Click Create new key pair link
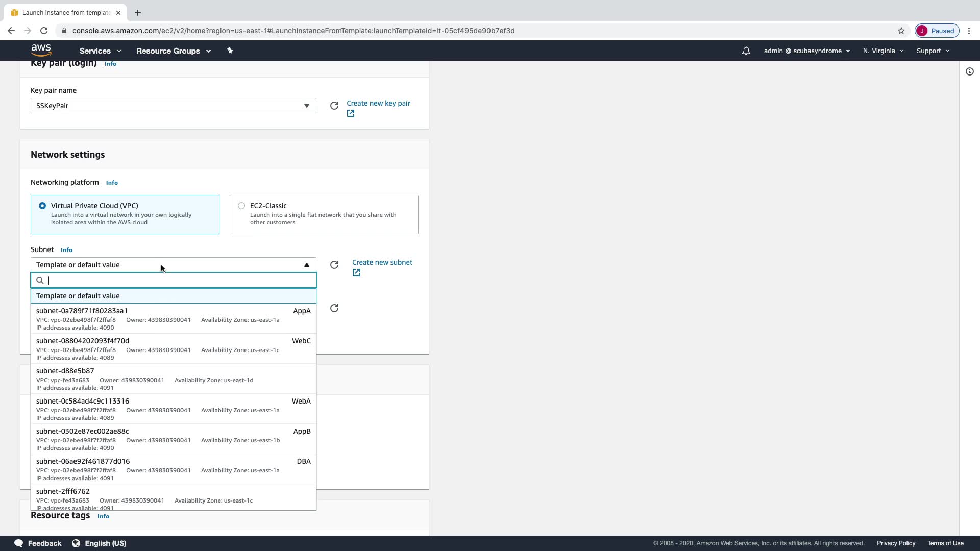The width and height of the screenshot is (980, 551). tap(378, 103)
